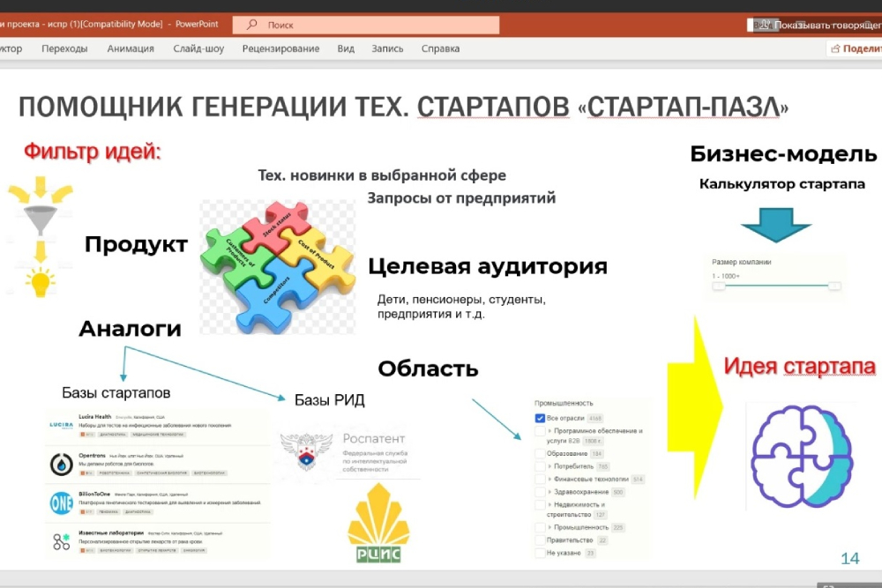This screenshot has height=588, width=882.
Task: Click the colorful puzzle pieces image
Action: pos(277,265)
